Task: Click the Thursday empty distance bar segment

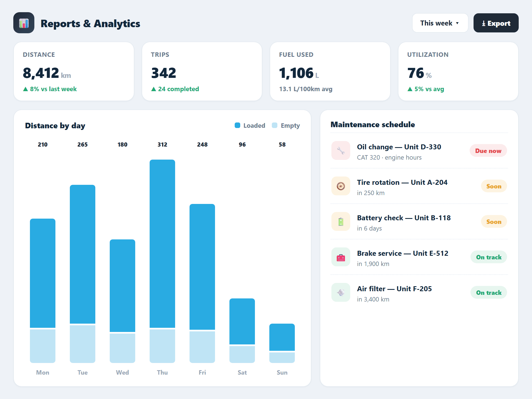Action: pyautogui.click(x=162, y=346)
